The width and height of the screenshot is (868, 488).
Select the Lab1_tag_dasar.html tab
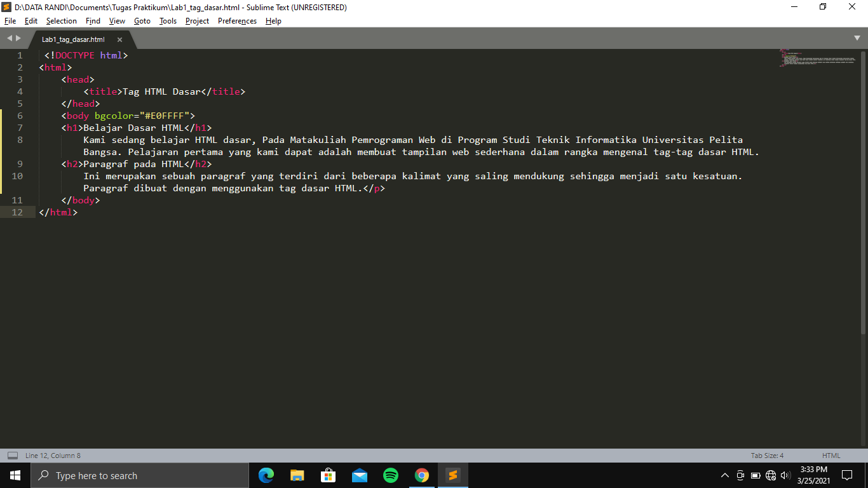(73, 38)
